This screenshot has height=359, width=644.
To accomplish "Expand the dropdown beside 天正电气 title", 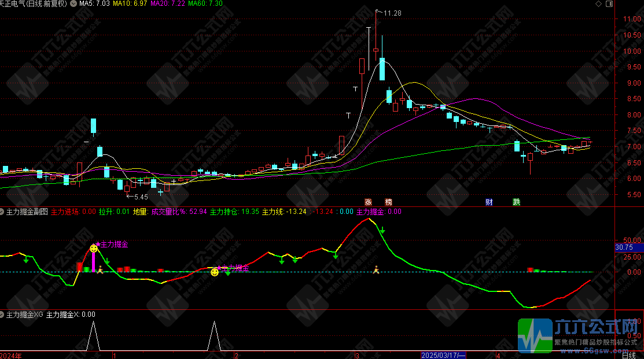I will coord(72,3).
